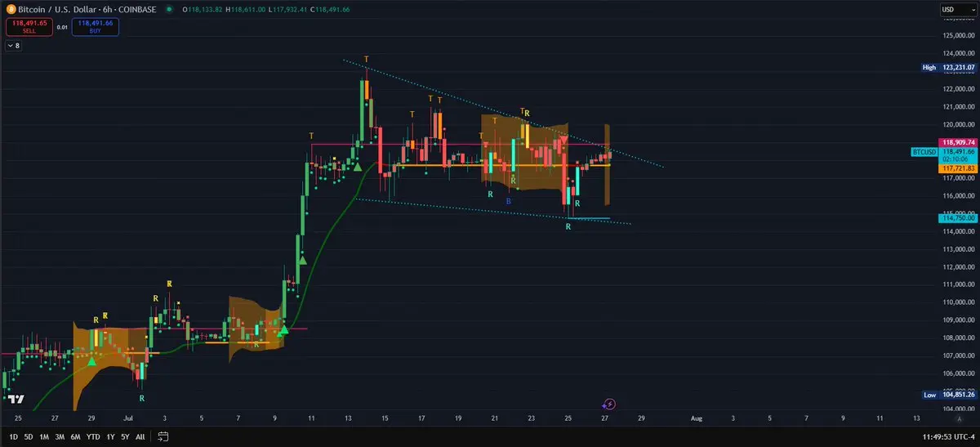Select the 3M time range

point(60,436)
